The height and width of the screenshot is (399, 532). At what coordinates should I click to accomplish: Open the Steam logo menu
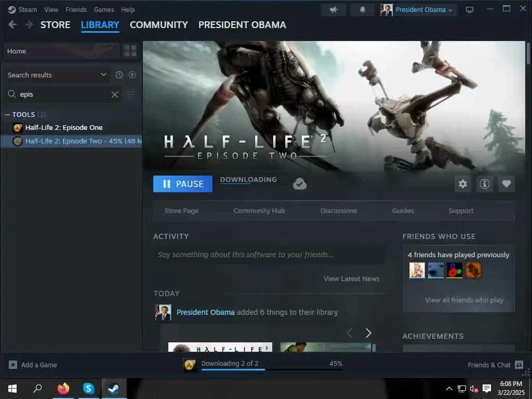click(12, 9)
